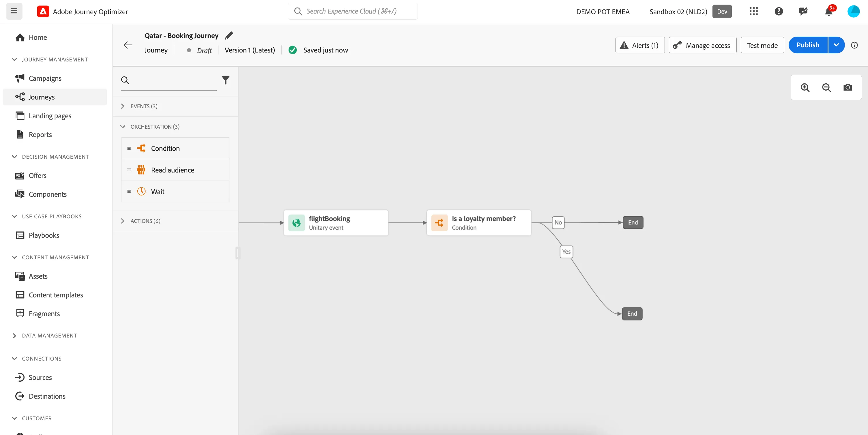
Task: Open Destinations in the sidebar
Action: pos(55,396)
